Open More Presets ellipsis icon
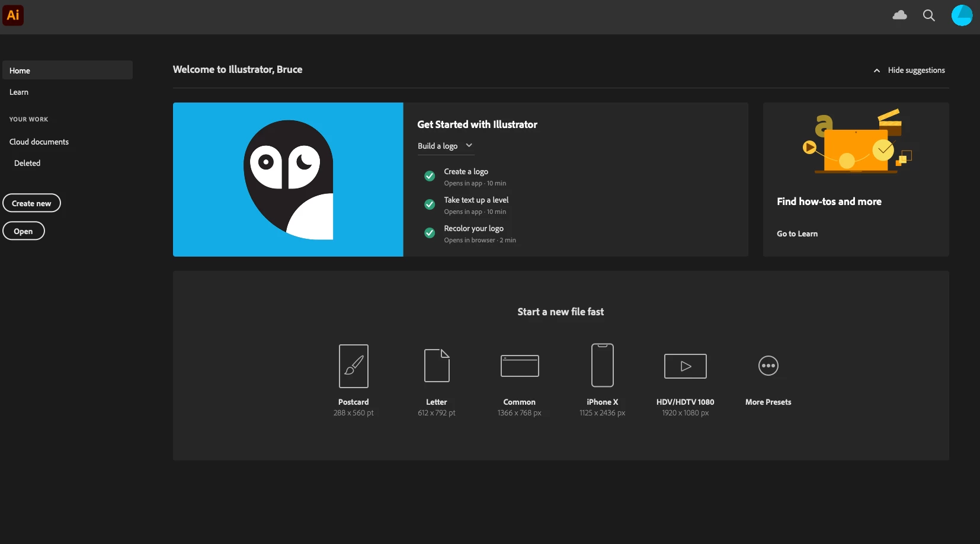The width and height of the screenshot is (980, 544). tap(768, 366)
